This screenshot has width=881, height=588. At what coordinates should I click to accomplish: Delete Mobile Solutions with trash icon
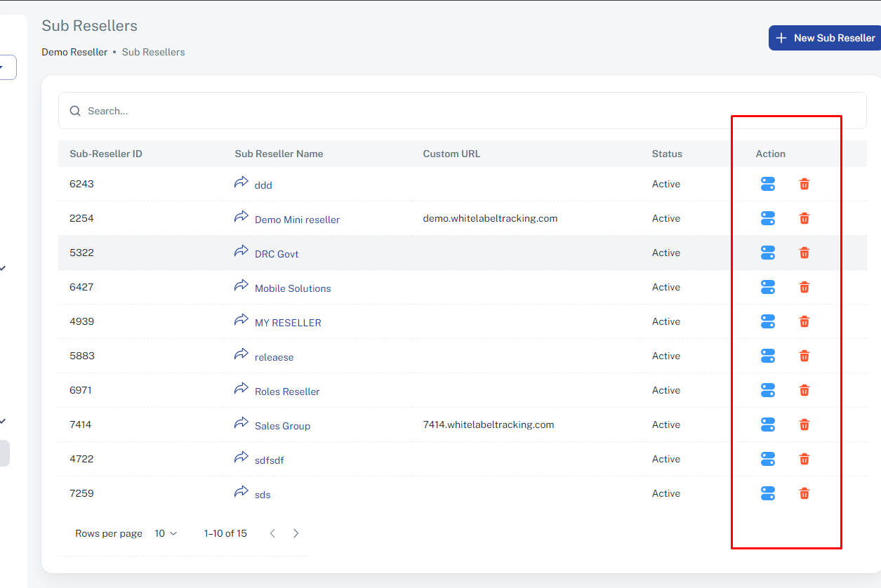(804, 287)
